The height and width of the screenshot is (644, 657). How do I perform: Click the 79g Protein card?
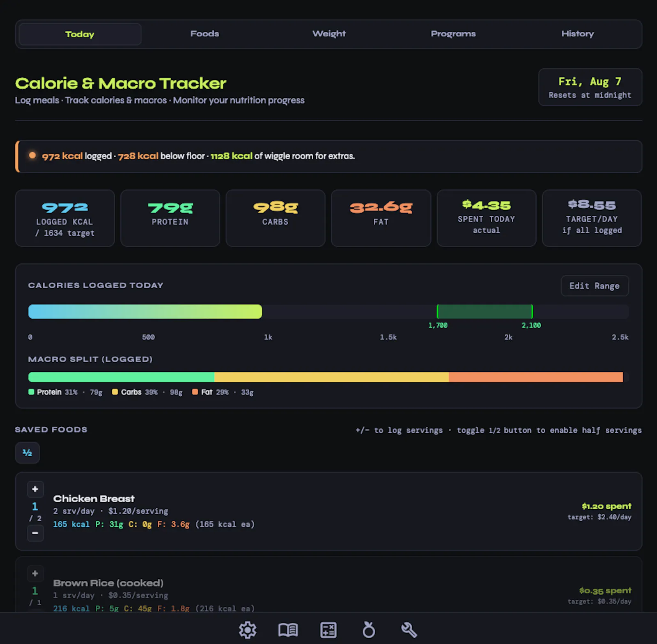point(170,218)
